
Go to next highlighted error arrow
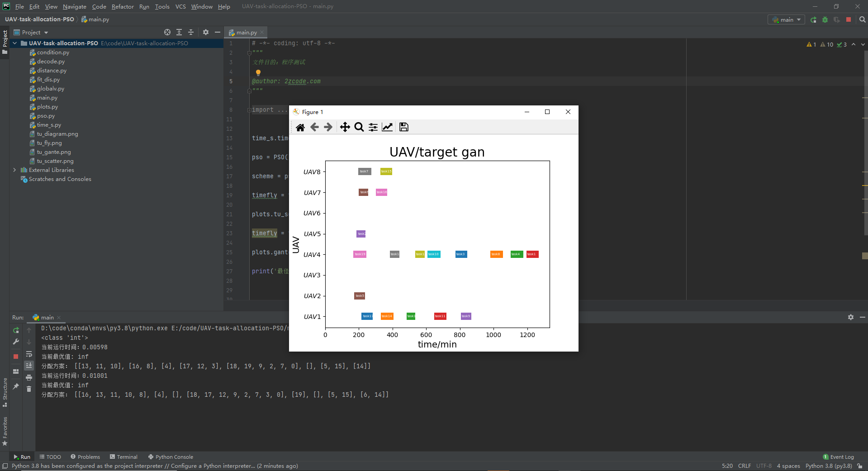point(863,44)
